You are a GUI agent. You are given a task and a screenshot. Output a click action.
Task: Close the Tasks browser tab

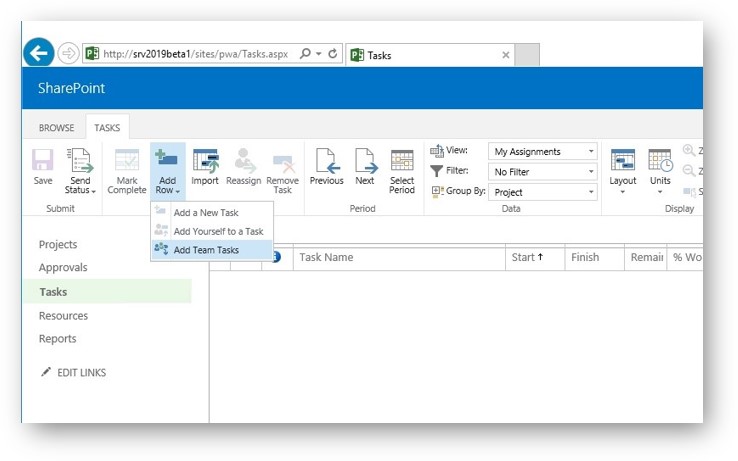(505, 55)
